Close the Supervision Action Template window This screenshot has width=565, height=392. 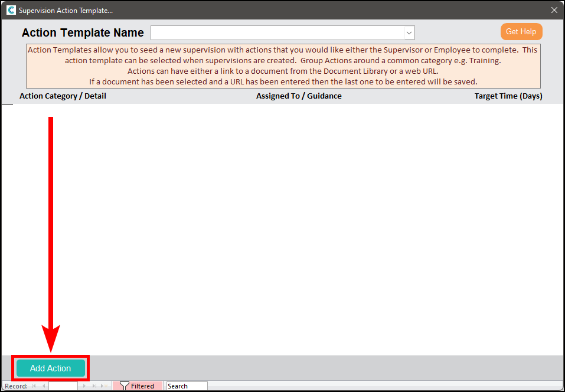pyautogui.click(x=554, y=10)
